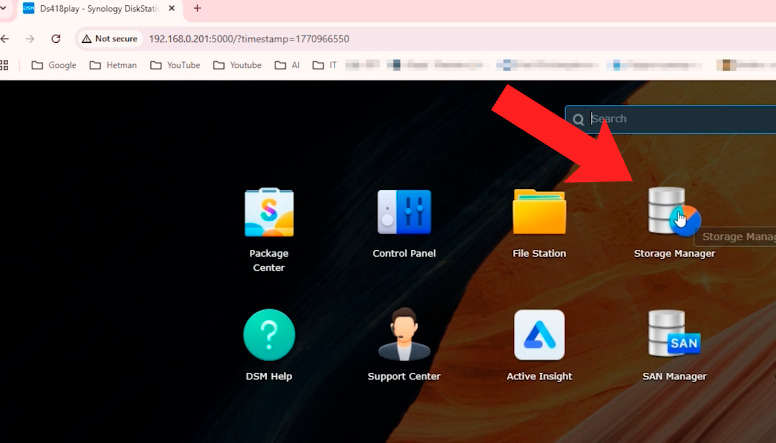
Task: Click the DSM Help label
Action: (269, 376)
